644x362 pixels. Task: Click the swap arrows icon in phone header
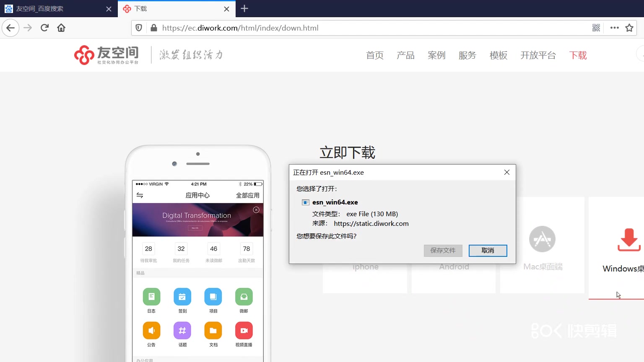(x=140, y=195)
